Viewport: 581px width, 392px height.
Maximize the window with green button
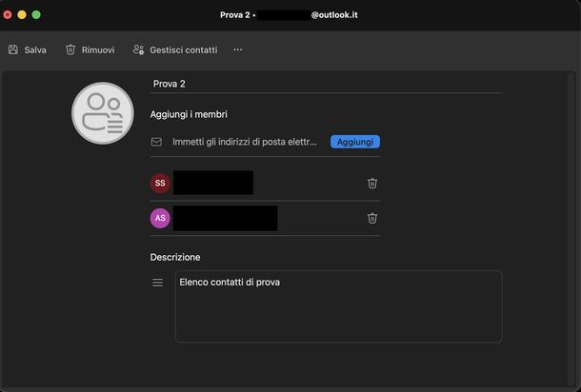click(36, 15)
